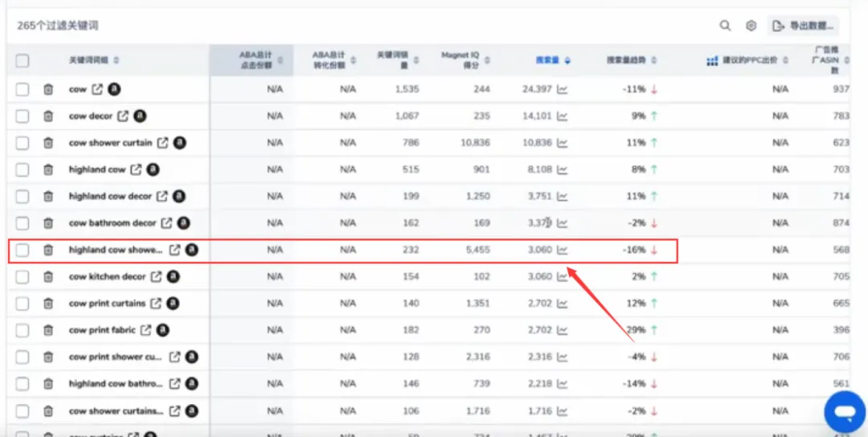Select highland cow row checkbox

tap(23, 169)
